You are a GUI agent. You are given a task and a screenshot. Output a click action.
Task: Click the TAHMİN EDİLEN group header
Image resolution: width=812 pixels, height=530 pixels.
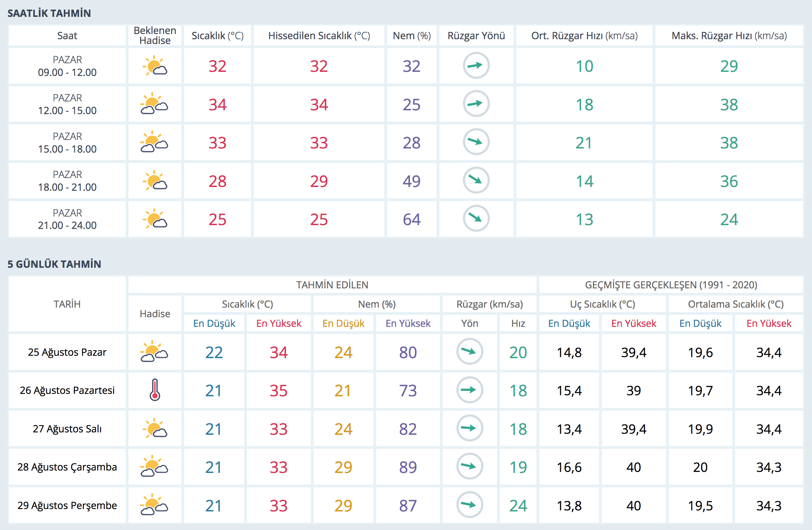coord(332,285)
